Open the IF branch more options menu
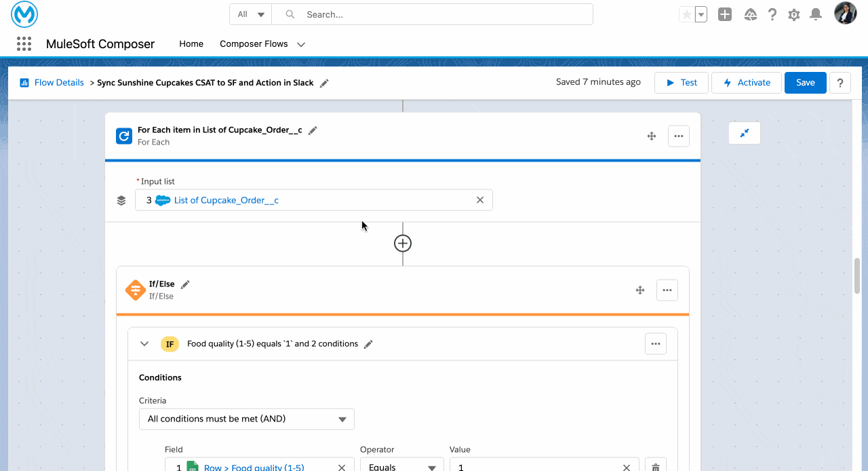The width and height of the screenshot is (868, 471). tap(656, 344)
